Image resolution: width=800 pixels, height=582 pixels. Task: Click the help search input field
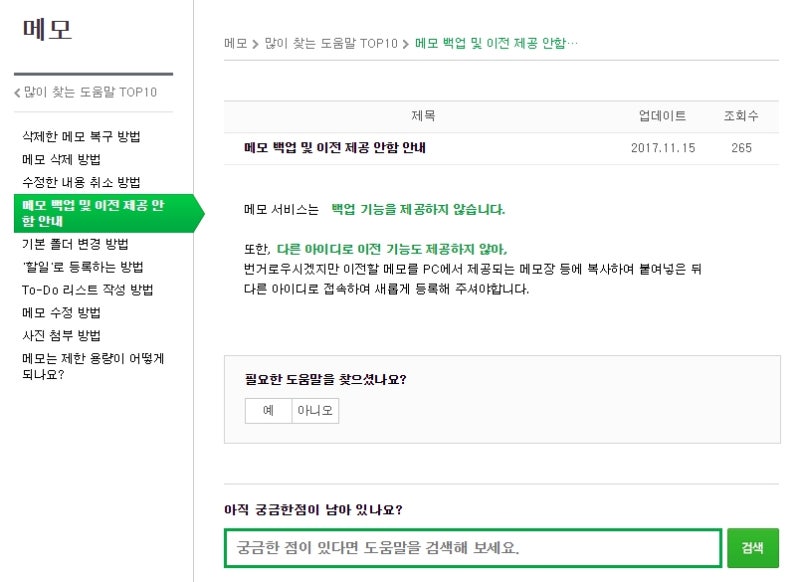click(x=473, y=548)
